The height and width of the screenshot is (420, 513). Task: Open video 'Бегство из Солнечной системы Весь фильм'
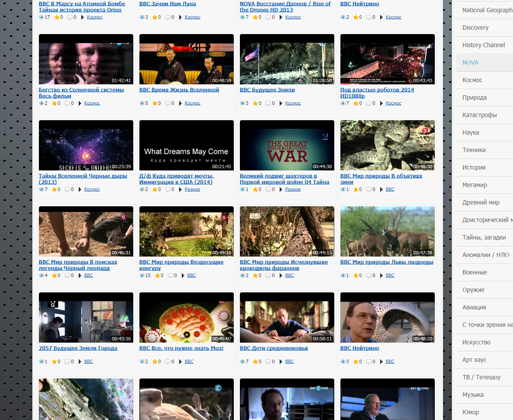coord(81,93)
